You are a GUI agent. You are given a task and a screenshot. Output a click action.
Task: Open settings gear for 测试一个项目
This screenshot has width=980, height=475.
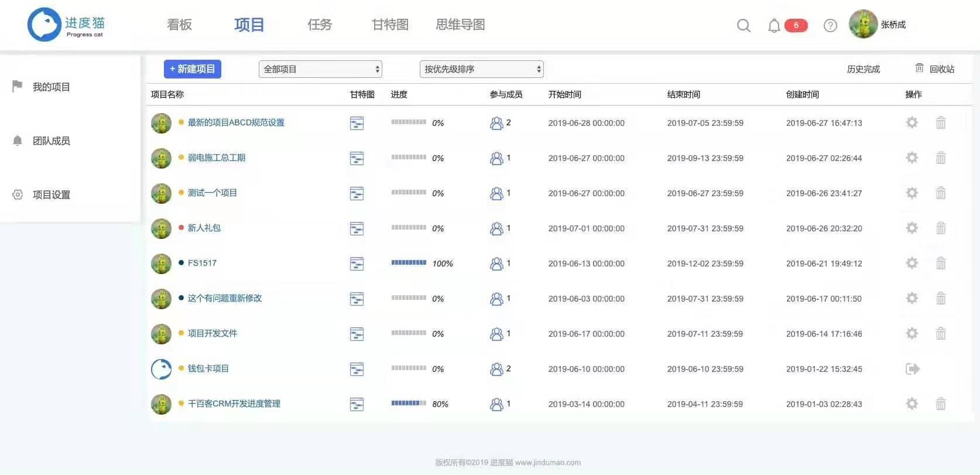click(912, 193)
